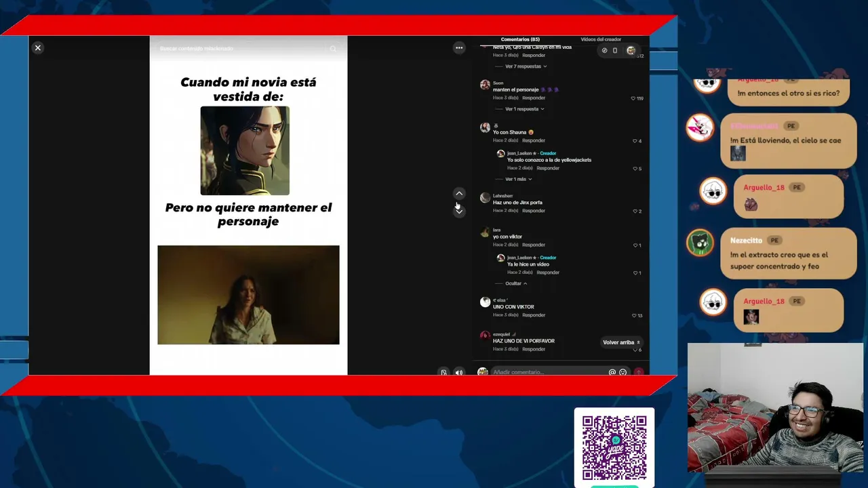Reply to 'Ya le hice un video'
Screen dimensions: 868x488
tap(548, 272)
